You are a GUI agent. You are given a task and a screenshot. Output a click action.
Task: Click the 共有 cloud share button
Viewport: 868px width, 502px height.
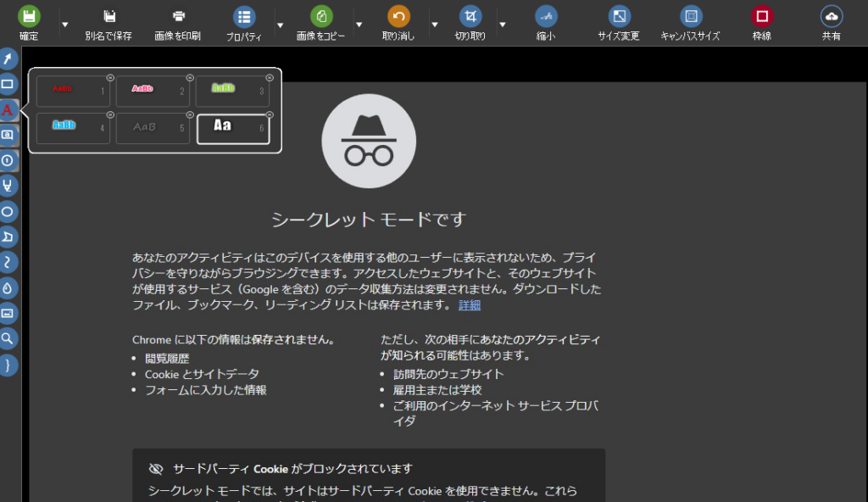point(831,16)
